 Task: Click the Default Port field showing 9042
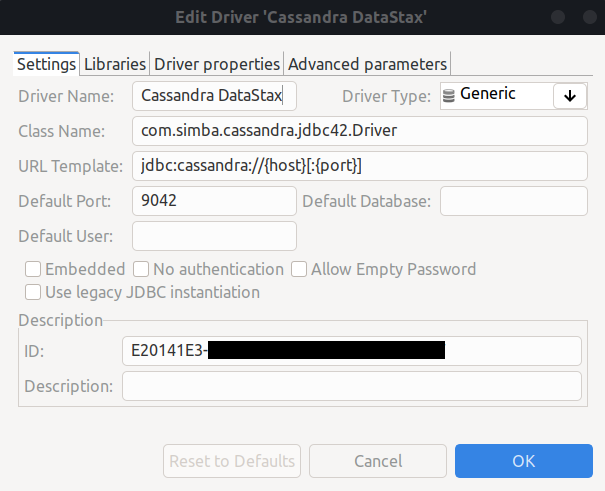(x=214, y=201)
